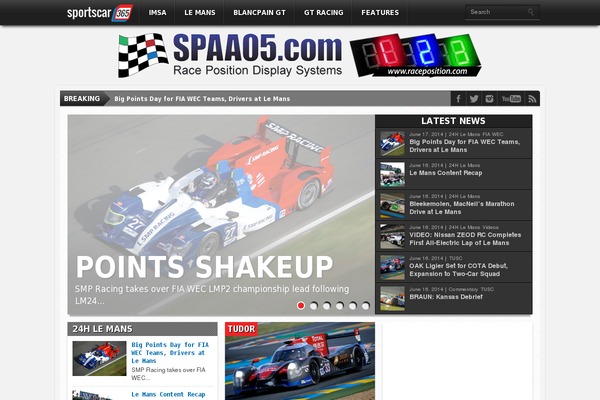Open Bleekemolen MacNeil's Marathon Drive thumbnail
Screen dimensions: 600x400
392,205
